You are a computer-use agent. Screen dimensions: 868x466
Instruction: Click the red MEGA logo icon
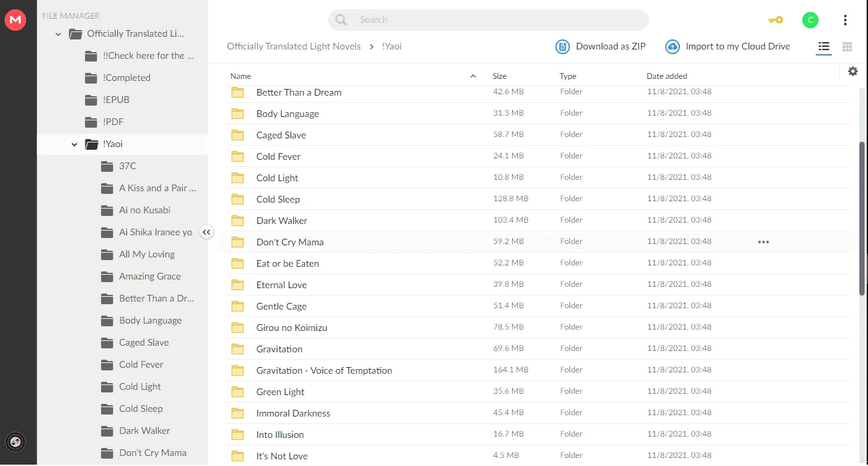pos(15,20)
